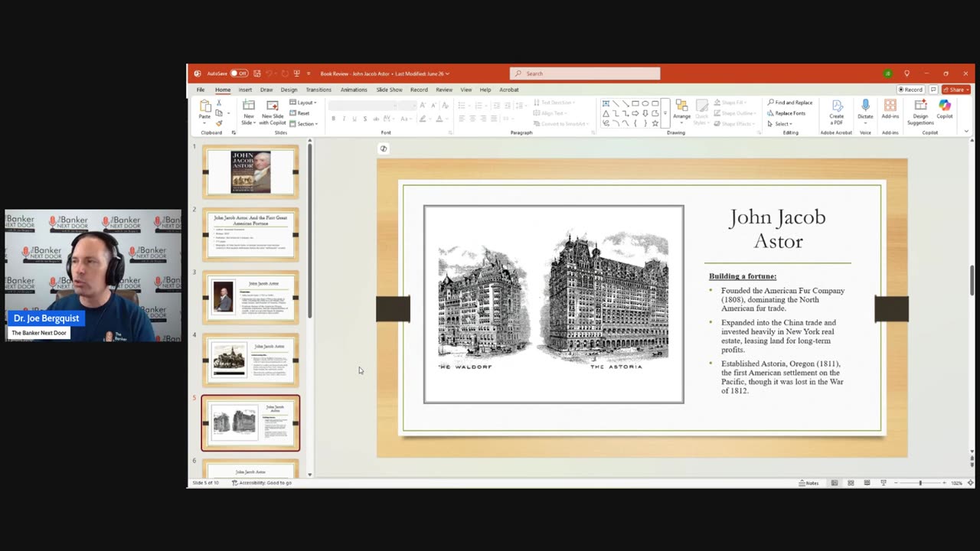Open Clipboard dialog launcher
This screenshot has height=551, width=980.
point(234,133)
